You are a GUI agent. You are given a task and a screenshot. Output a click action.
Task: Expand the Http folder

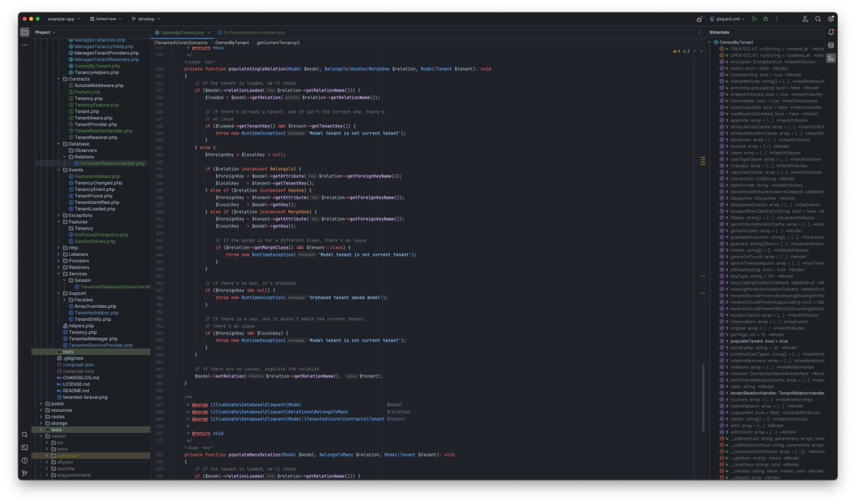[58, 247]
